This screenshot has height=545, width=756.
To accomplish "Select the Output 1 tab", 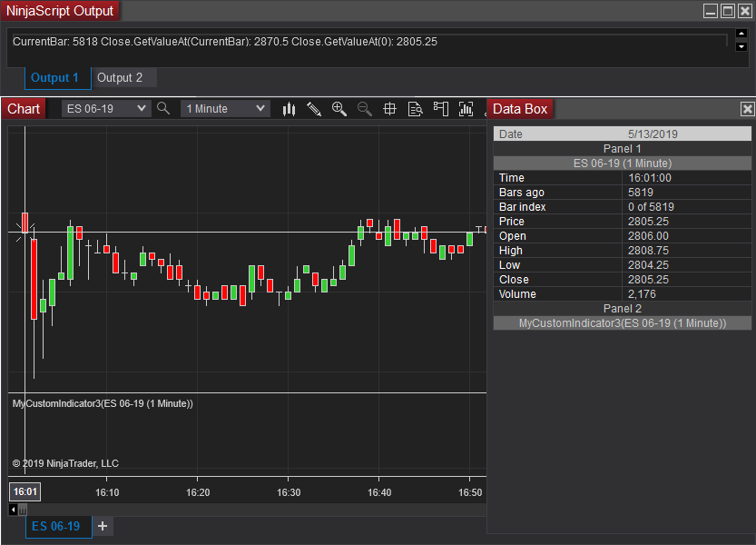I will [54, 78].
